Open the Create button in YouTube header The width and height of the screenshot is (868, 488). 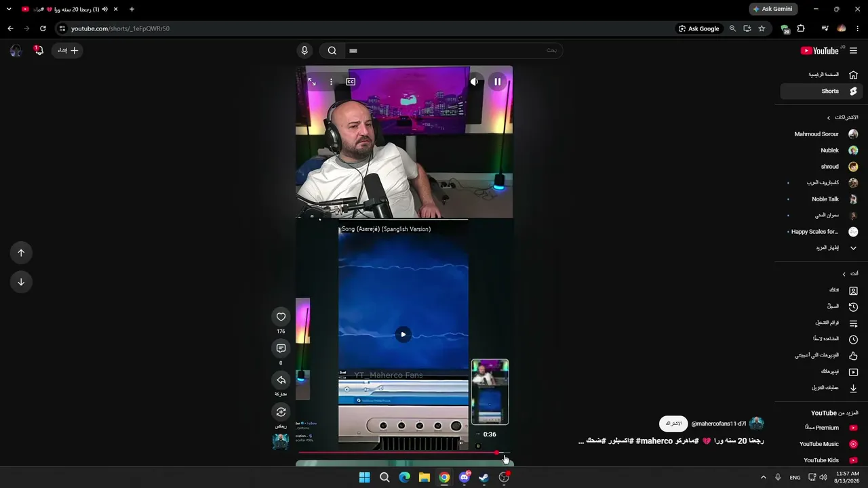pyautogui.click(x=68, y=50)
